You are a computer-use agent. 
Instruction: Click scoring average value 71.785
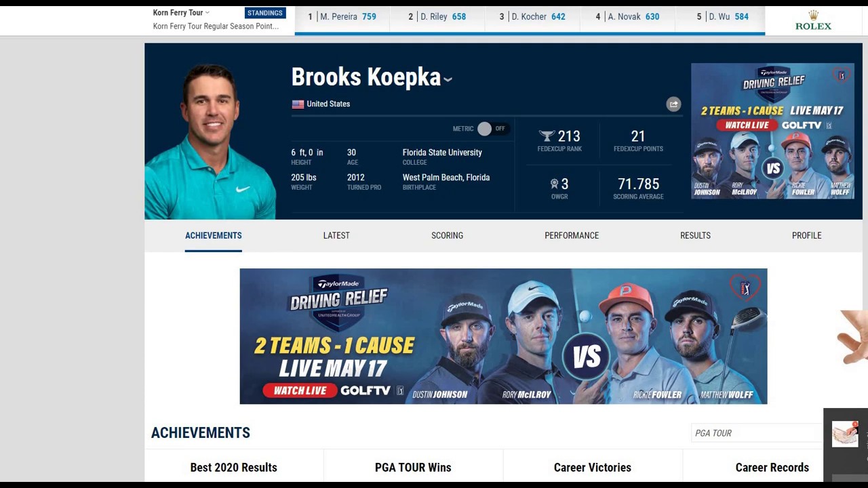coord(638,184)
